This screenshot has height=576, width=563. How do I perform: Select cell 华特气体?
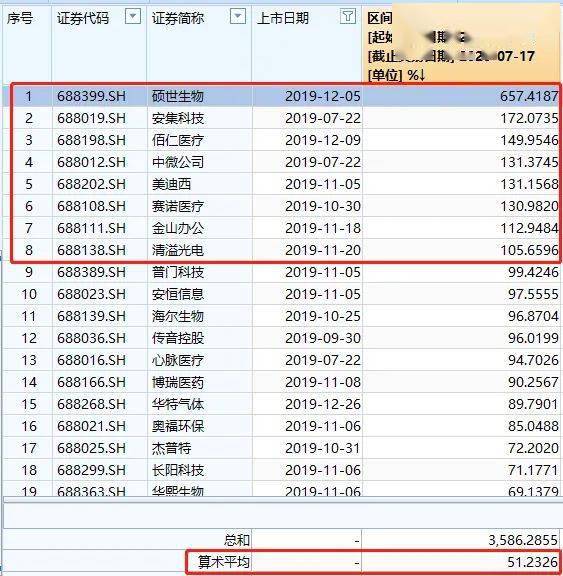178,404
